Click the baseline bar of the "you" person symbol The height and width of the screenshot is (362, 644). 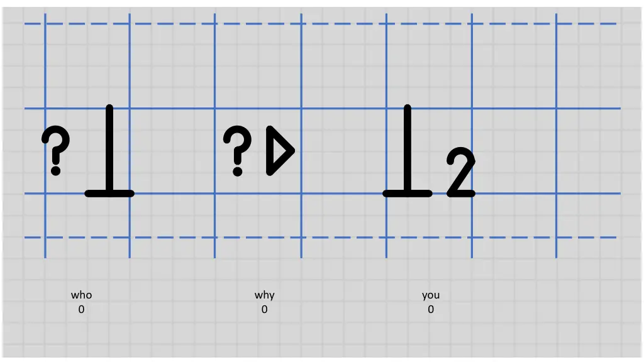click(x=407, y=194)
